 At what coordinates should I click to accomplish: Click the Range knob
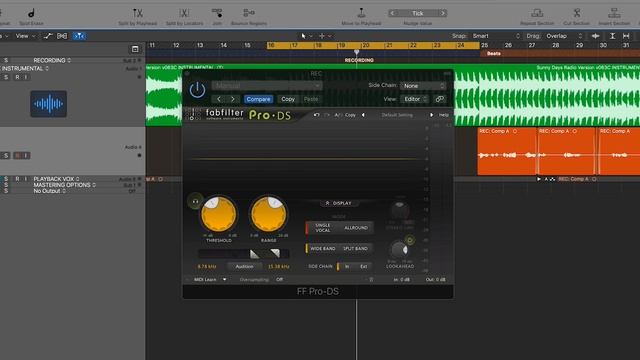(269, 214)
